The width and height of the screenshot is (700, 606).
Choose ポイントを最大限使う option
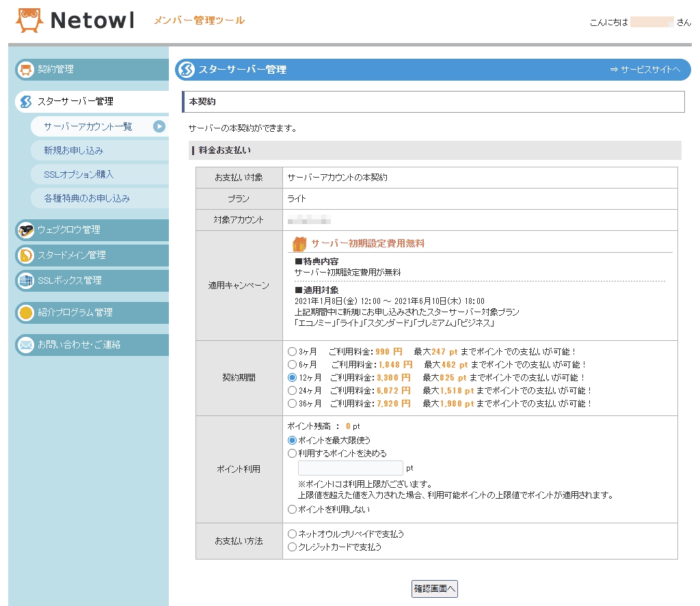(x=292, y=441)
